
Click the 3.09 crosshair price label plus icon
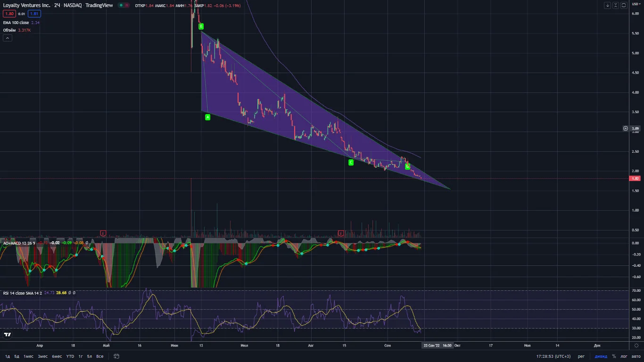[x=626, y=128]
